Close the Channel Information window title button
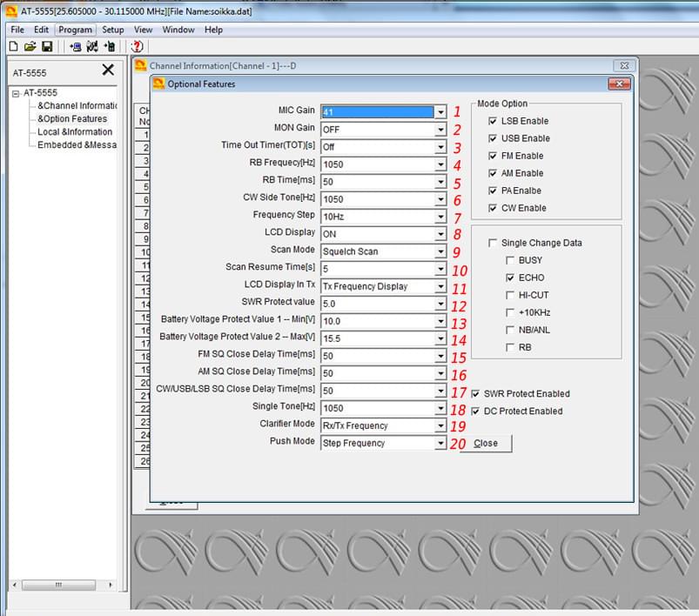 [x=624, y=65]
